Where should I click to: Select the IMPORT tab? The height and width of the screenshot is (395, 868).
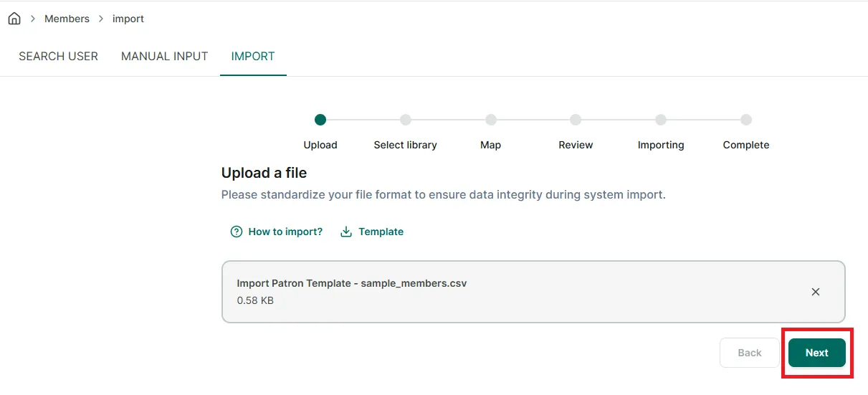[253, 56]
